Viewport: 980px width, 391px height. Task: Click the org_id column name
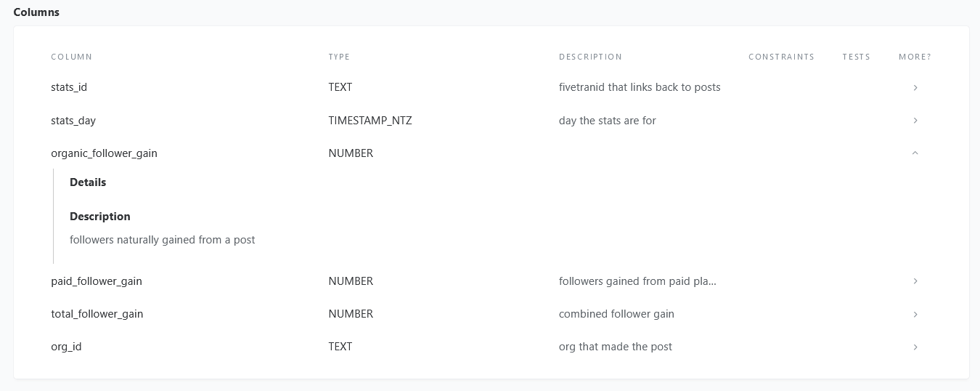(66, 347)
